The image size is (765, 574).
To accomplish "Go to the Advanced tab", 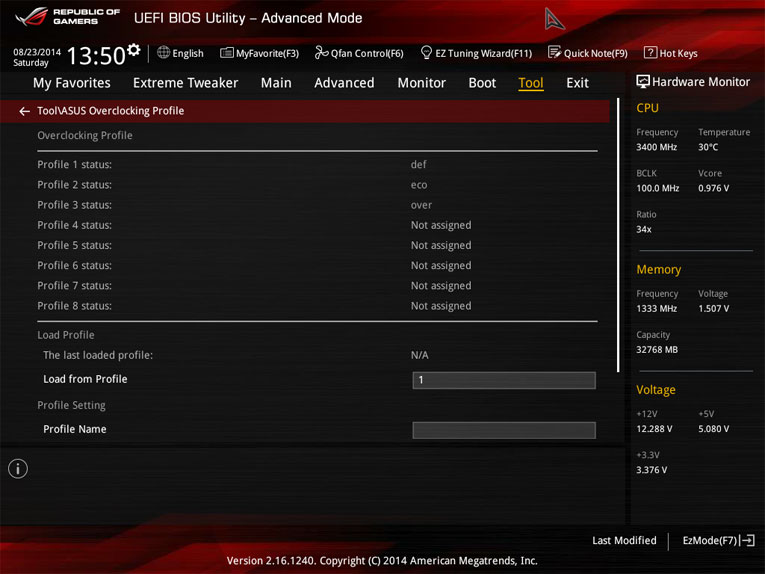I will (x=344, y=83).
